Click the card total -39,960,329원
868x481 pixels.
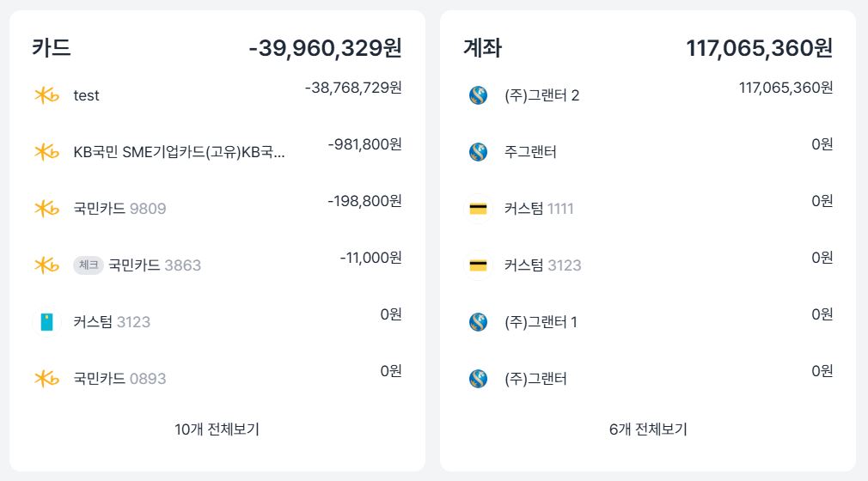[x=325, y=48]
